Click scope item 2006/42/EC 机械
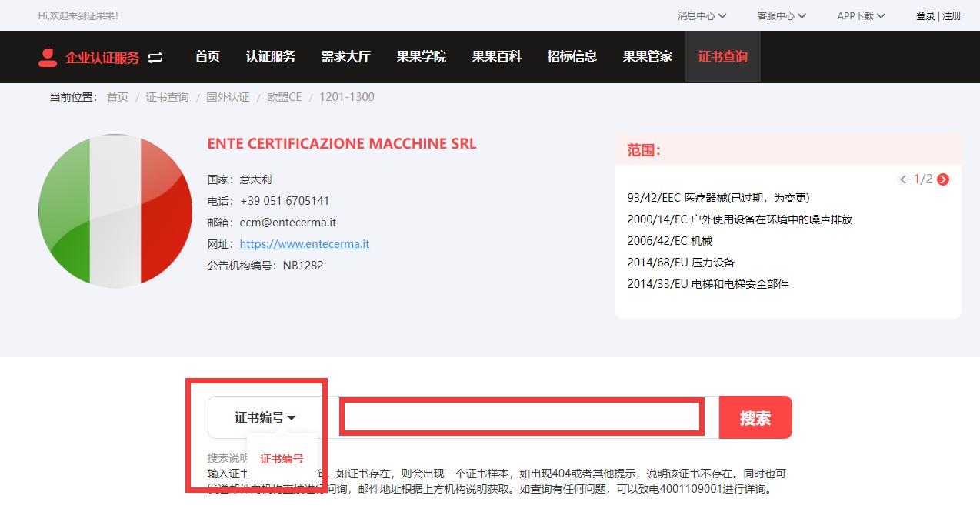The image size is (980, 512). [670, 241]
